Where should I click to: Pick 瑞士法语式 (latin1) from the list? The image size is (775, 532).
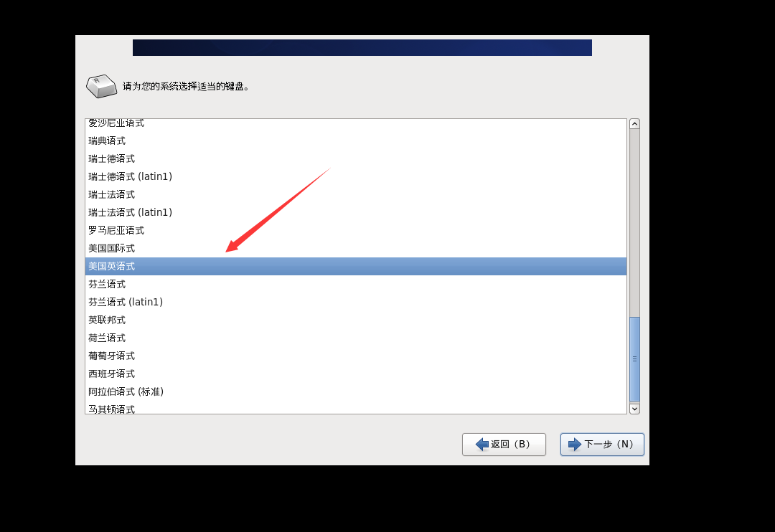point(356,212)
